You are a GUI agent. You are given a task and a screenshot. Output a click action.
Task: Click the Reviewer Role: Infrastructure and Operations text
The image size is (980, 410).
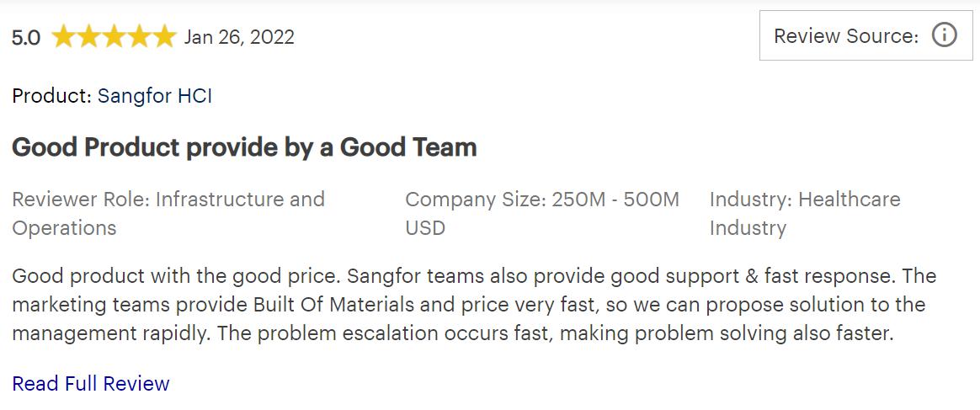click(x=168, y=200)
